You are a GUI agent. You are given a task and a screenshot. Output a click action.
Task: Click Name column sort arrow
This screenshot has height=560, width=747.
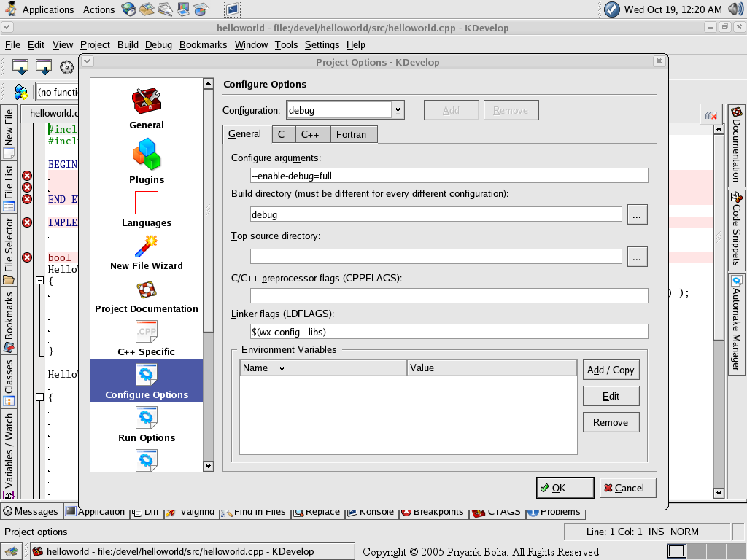point(282,368)
